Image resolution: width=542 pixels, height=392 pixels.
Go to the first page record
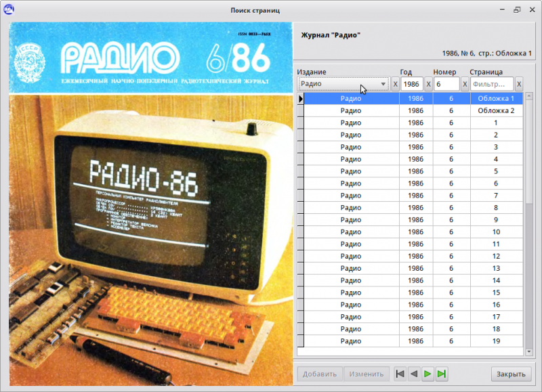[400, 374]
